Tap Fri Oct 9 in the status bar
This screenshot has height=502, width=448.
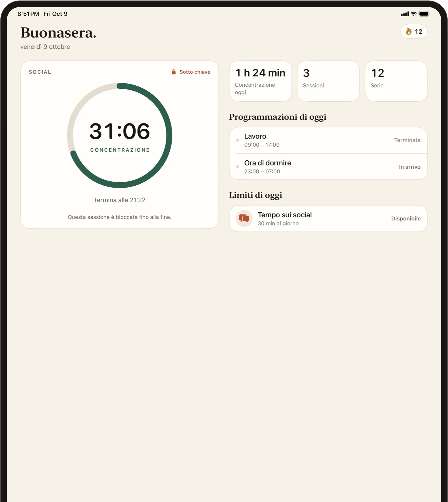(x=55, y=14)
